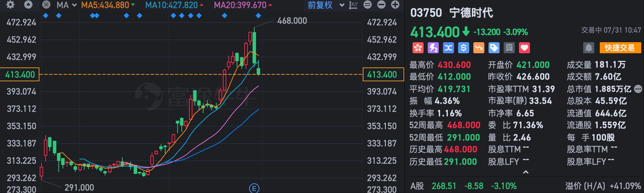Reset chart zoom with the equals icon

click(368, 5)
